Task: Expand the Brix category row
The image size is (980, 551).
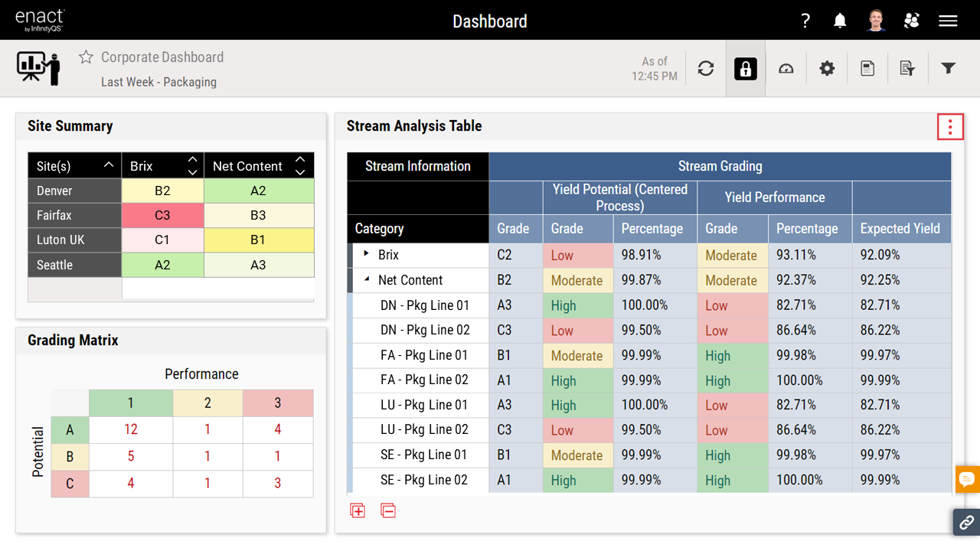Action: pyautogui.click(x=367, y=255)
